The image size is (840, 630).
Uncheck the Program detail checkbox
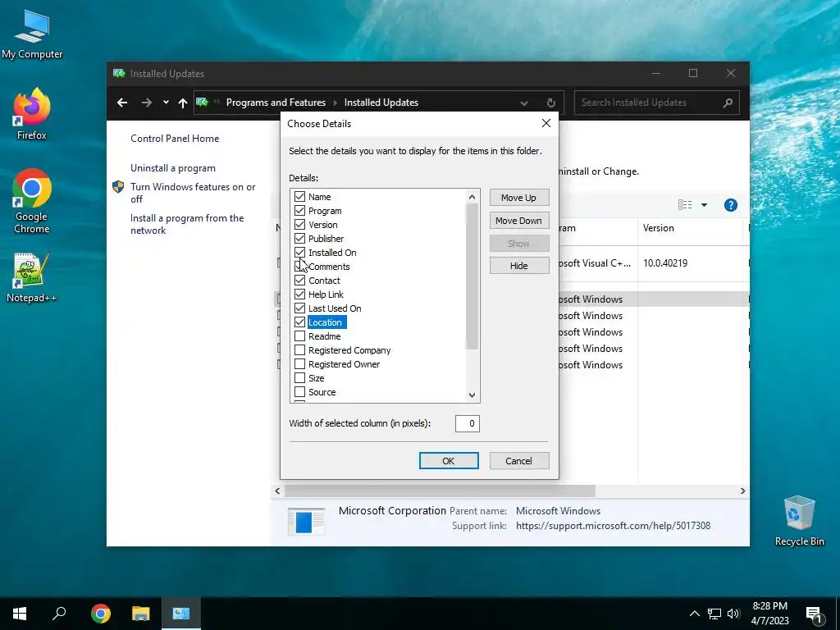point(300,211)
